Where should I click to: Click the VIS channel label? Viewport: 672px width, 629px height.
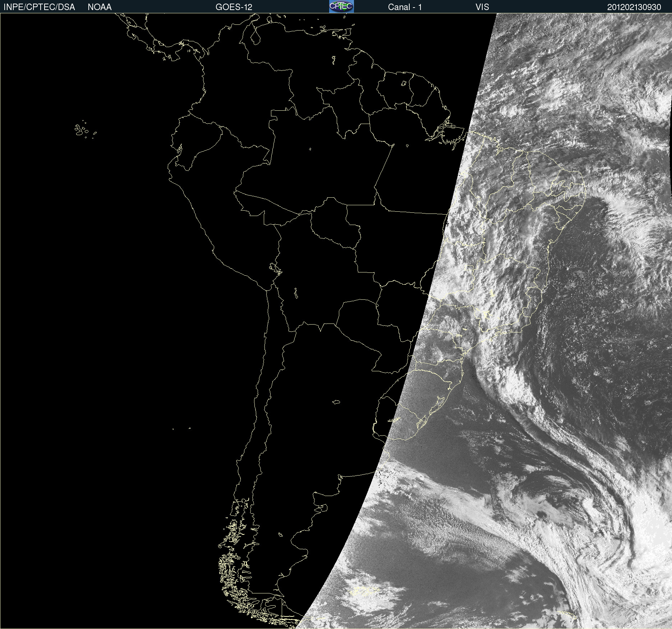pos(482,7)
